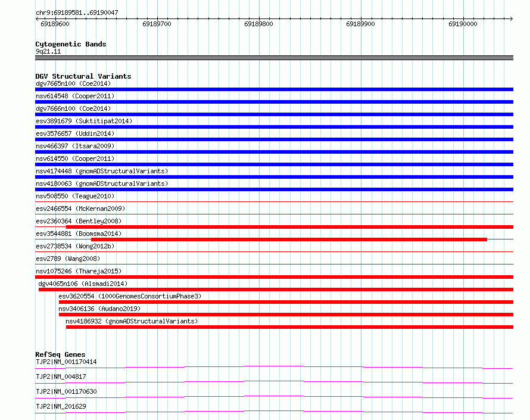This screenshot has width=530, height=420.
Task: Click the 69189600 ruler position label
Action: 55,24
